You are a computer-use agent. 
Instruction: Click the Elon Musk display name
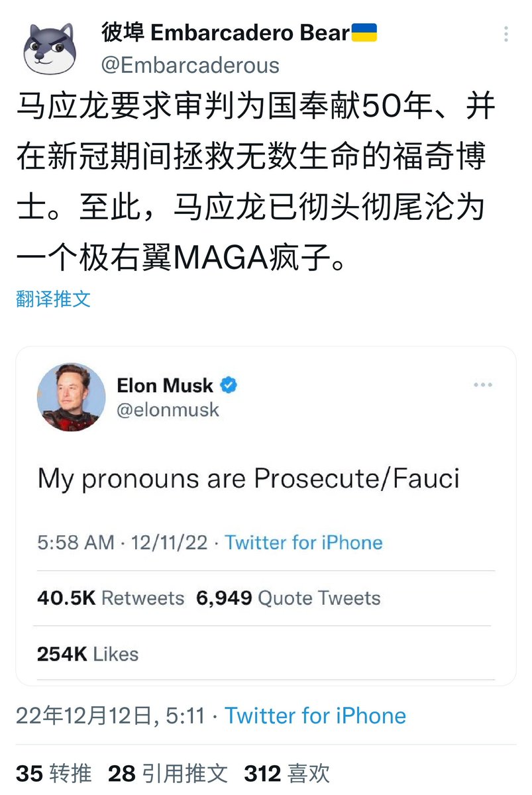pos(165,386)
